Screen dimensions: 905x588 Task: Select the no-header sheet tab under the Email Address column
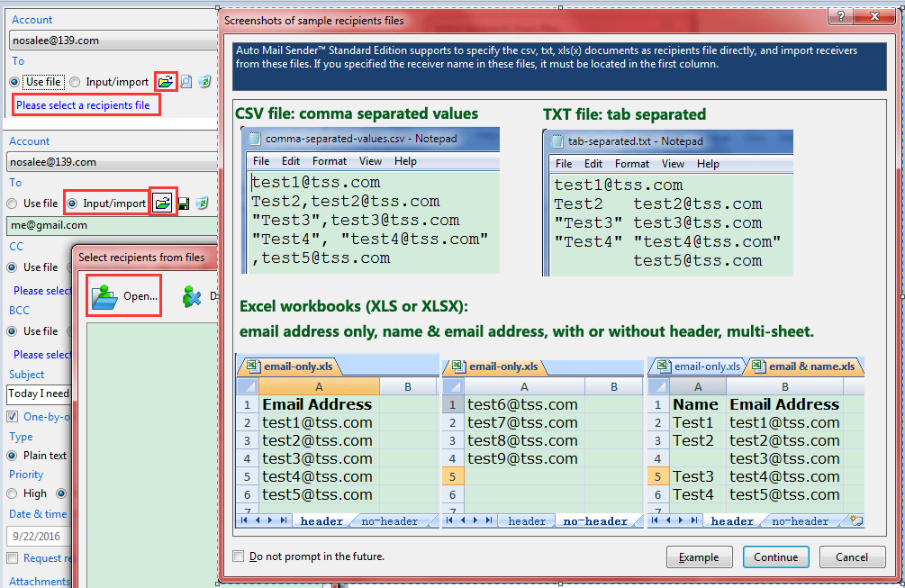[390, 521]
